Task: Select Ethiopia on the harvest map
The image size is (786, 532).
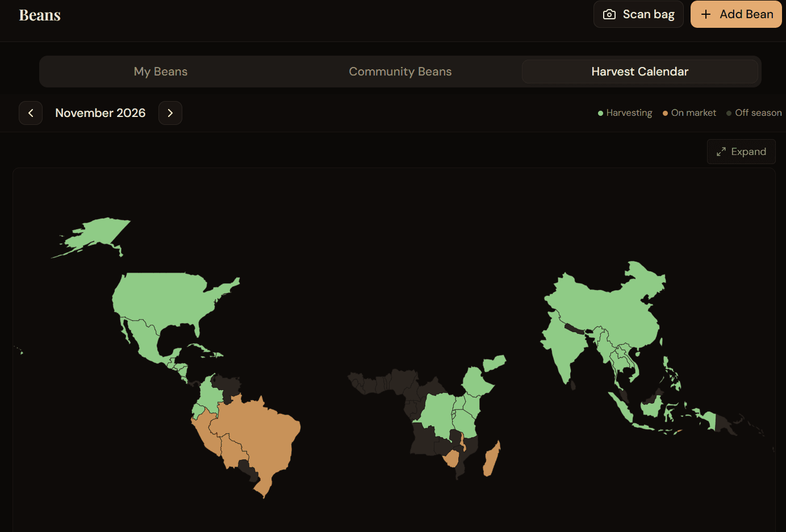Action: pos(476,382)
